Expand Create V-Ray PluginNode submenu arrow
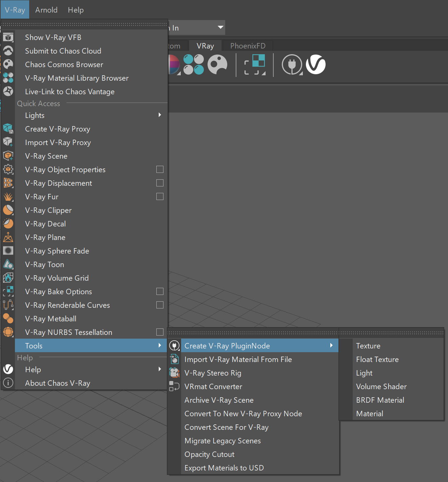Image resolution: width=448 pixels, height=482 pixels. pyautogui.click(x=331, y=345)
